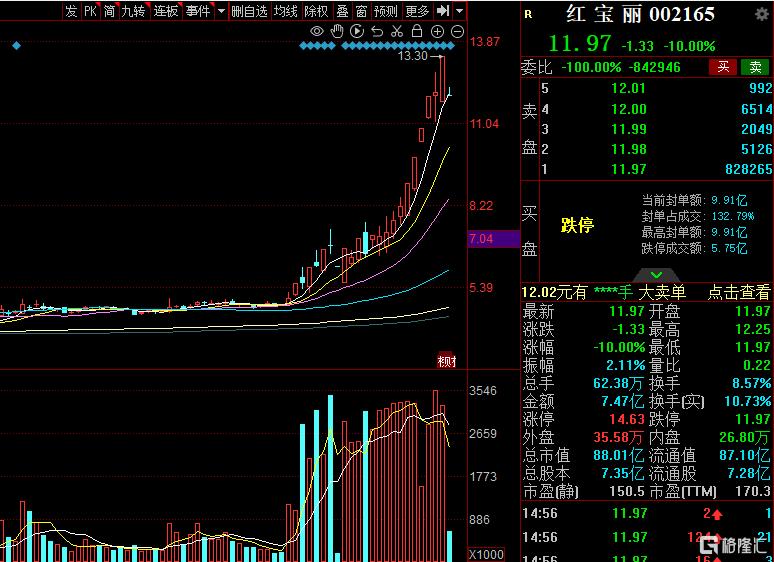Click the 跌停成交额 5.75亿 value
This screenshot has width=774, height=562.
(x=729, y=248)
